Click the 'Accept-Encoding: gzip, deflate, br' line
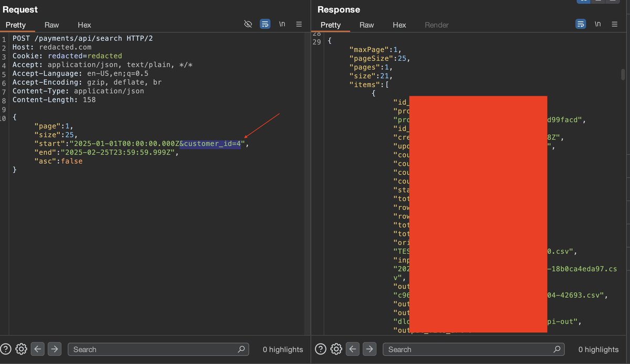630x364 pixels. (x=87, y=82)
